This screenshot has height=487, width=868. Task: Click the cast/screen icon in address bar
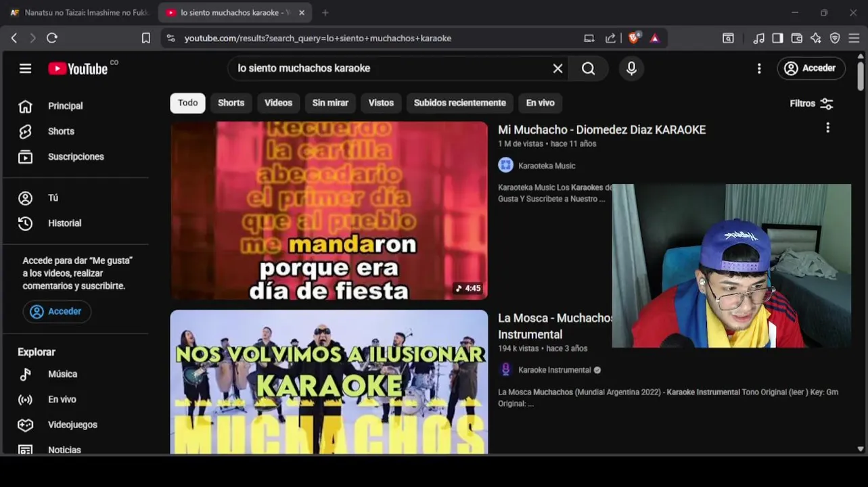[x=589, y=39]
